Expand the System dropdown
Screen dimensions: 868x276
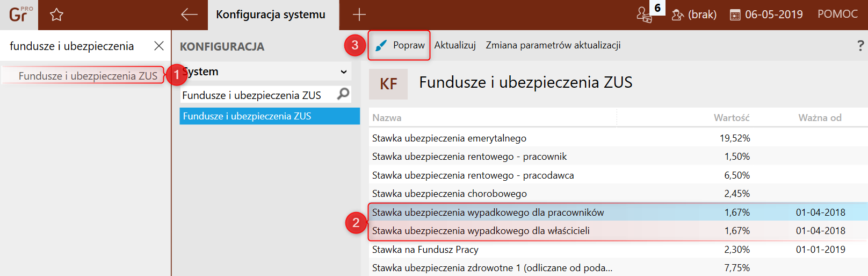265,72
